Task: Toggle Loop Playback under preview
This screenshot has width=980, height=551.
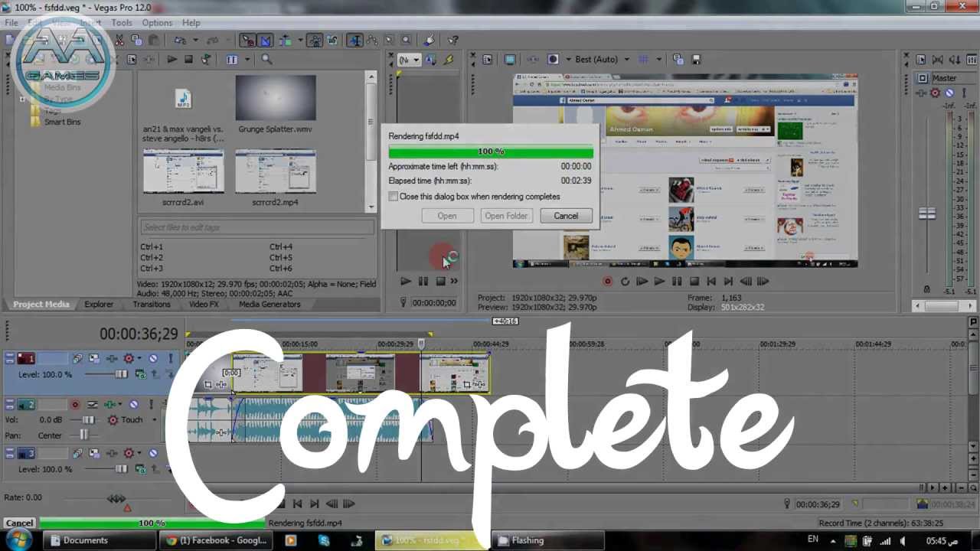Action: pyautogui.click(x=625, y=281)
